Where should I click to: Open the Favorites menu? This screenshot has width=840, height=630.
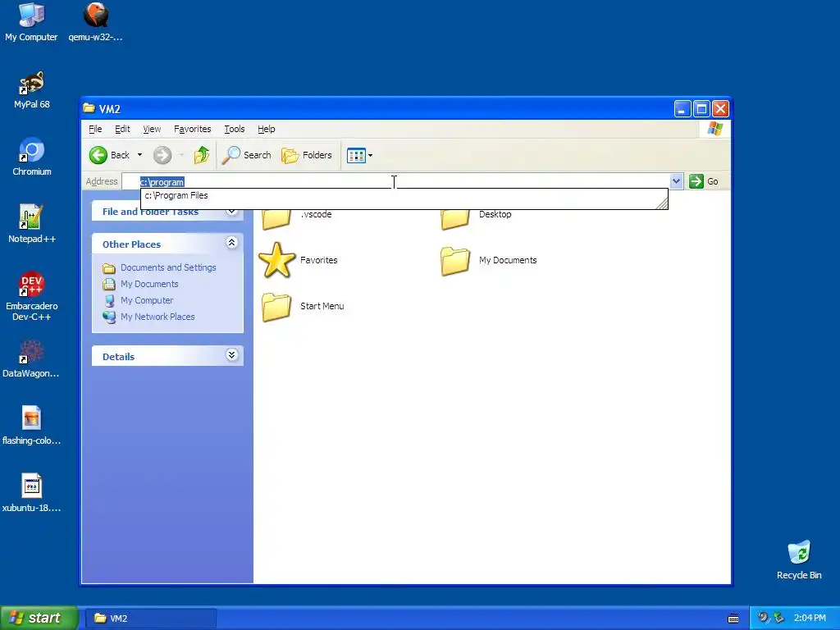pyautogui.click(x=192, y=129)
